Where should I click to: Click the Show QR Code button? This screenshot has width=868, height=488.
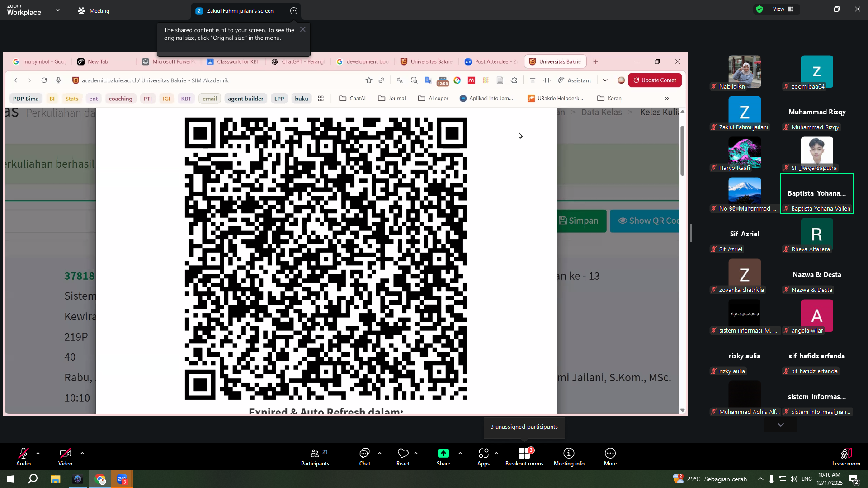point(645,221)
